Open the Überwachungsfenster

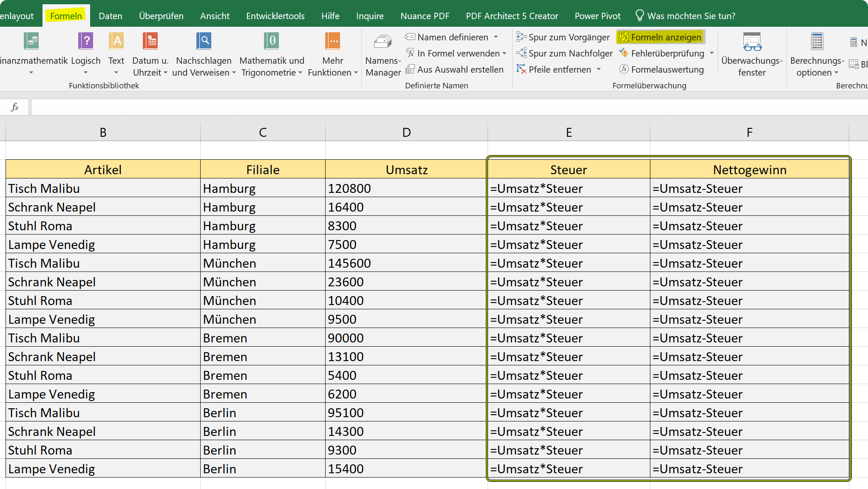[752, 55]
